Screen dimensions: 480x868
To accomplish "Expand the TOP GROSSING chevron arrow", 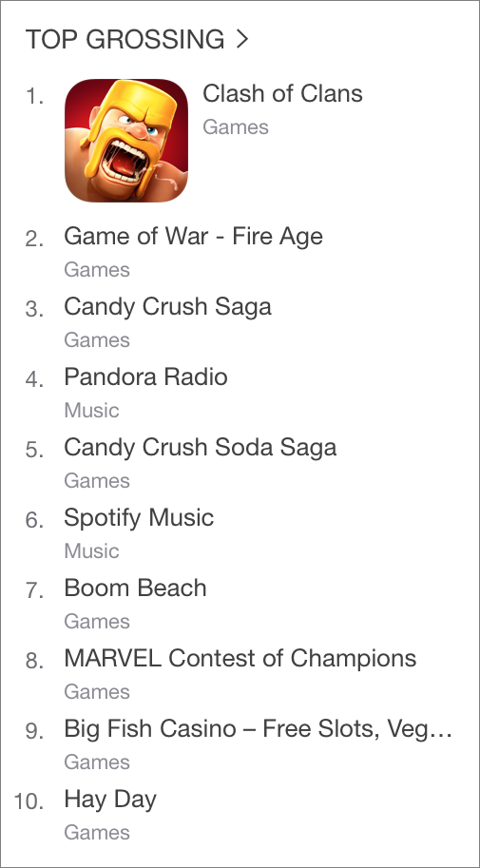I will coord(242,39).
